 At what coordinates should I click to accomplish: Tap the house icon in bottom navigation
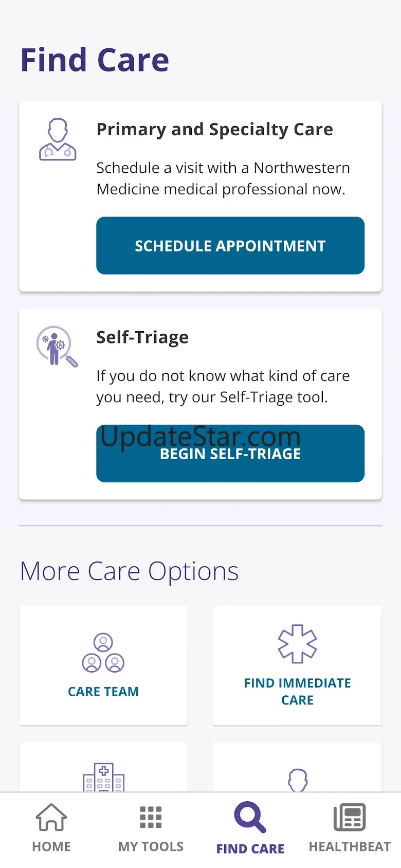(51, 817)
